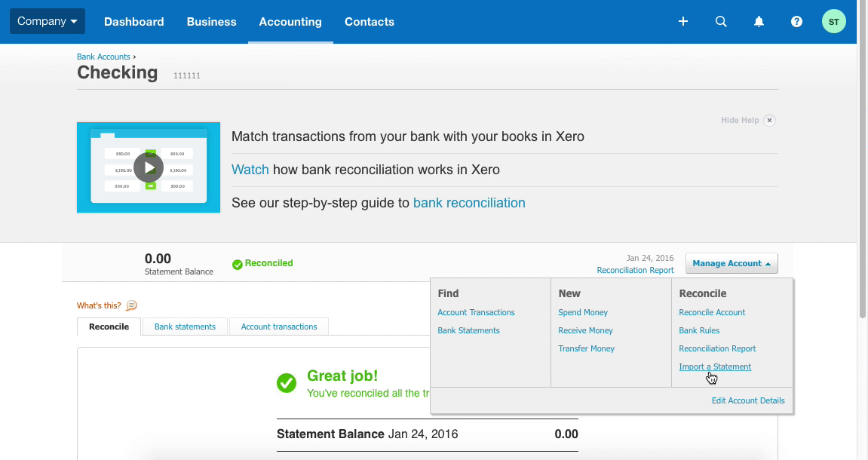
Task: Click the 0.00 Statement Balance value
Action: pyautogui.click(x=158, y=259)
